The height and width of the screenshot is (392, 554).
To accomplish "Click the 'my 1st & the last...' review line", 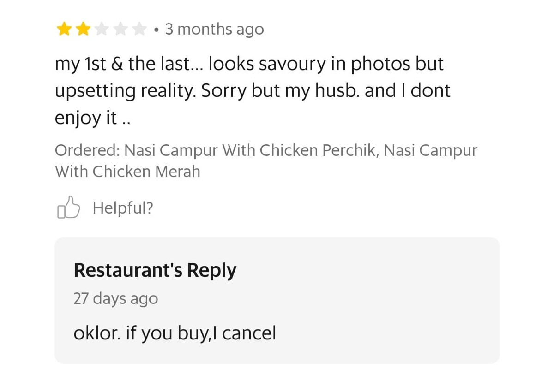I will (x=249, y=64).
